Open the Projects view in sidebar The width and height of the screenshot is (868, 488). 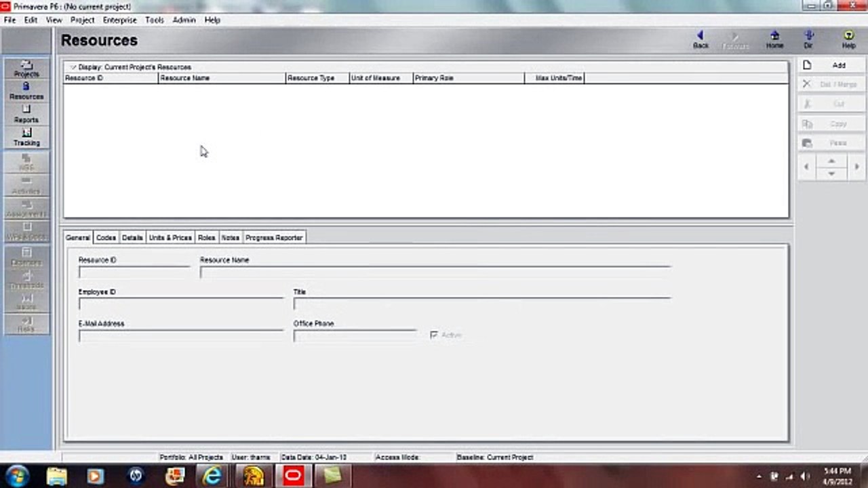point(26,69)
